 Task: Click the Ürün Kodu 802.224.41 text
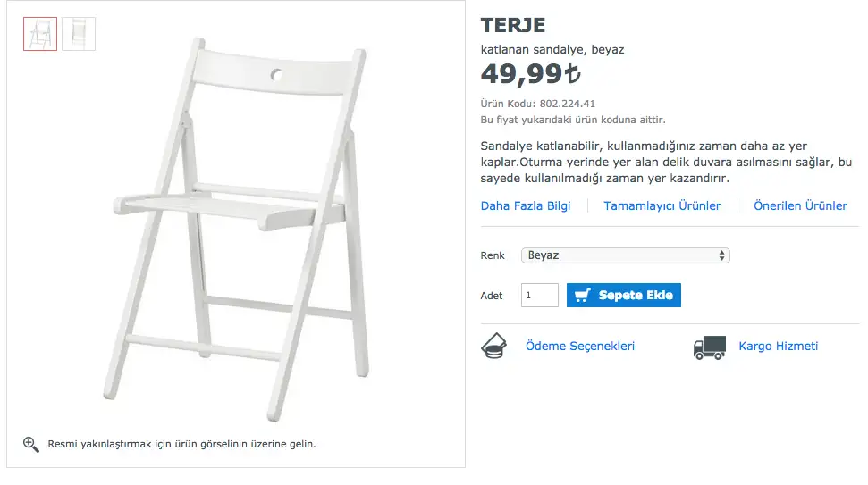(538, 104)
